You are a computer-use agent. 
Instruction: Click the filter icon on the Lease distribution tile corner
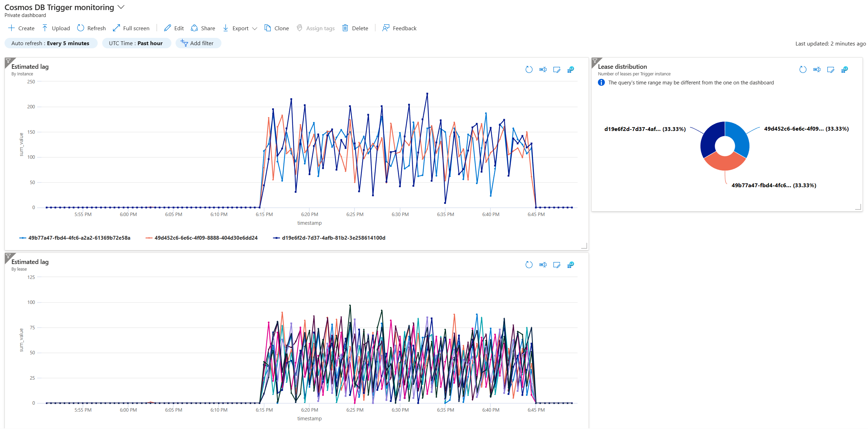click(595, 61)
